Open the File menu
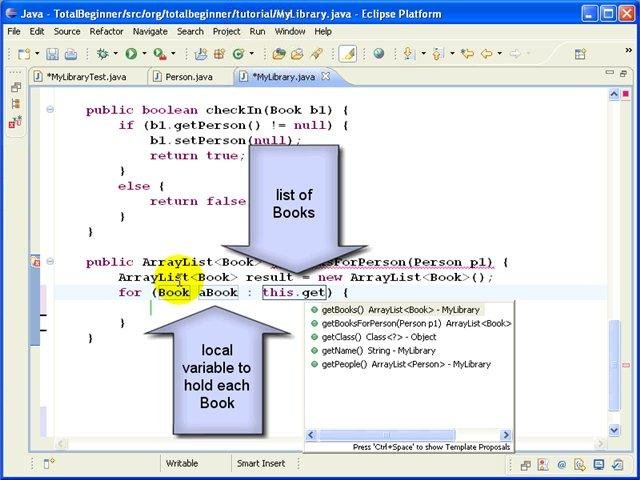This screenshot has width=640, height=480. tap(14, 31)
